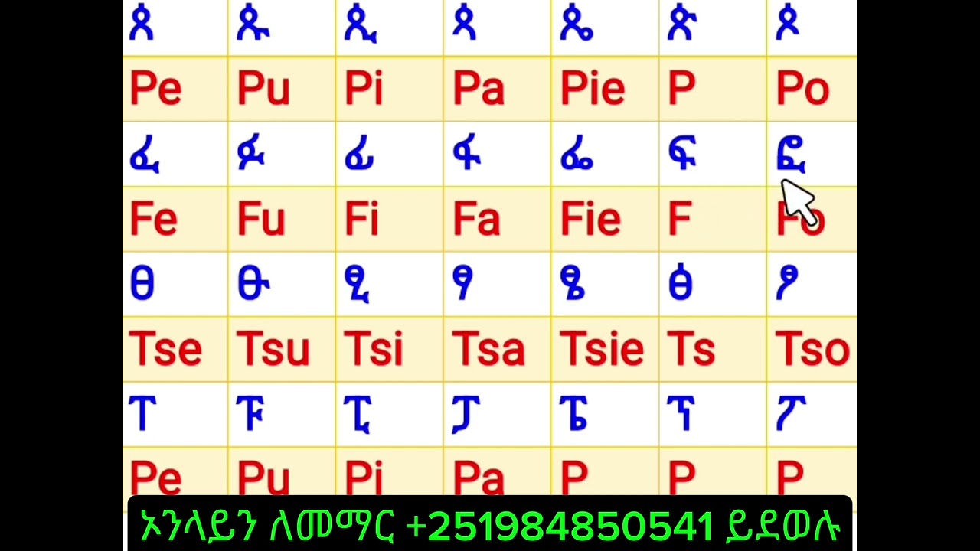Click the blue letter ፅ above 'Ts'

681,282
